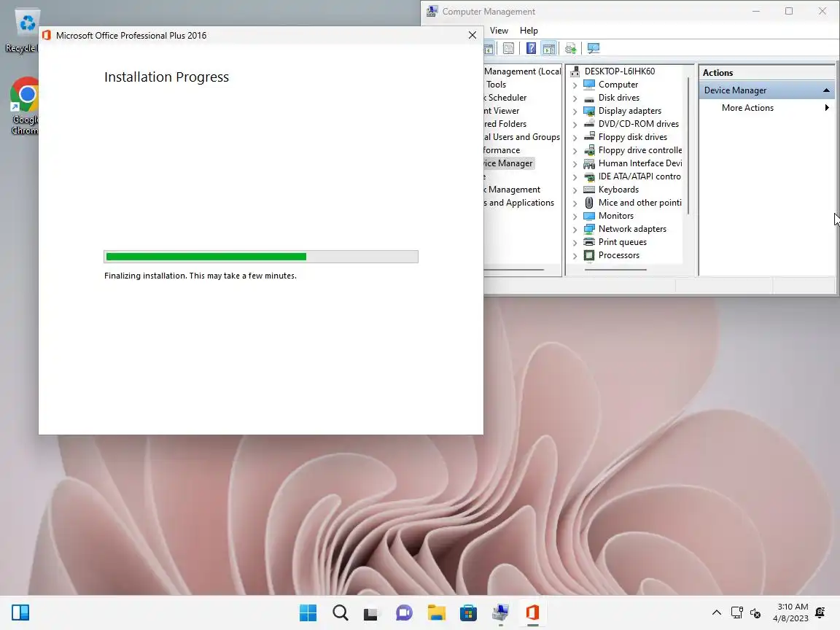Screen dimensions: 840x630
Task: Click the Office installer taskbar icon
Action: [532, 612]
